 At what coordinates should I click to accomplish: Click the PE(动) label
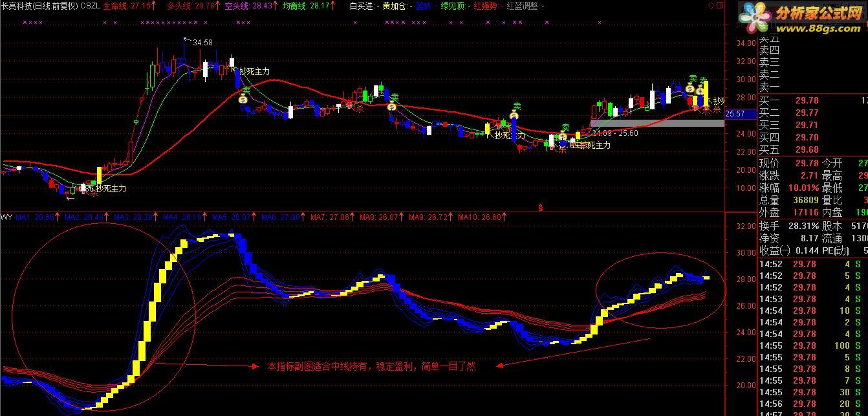click(835, 250)
